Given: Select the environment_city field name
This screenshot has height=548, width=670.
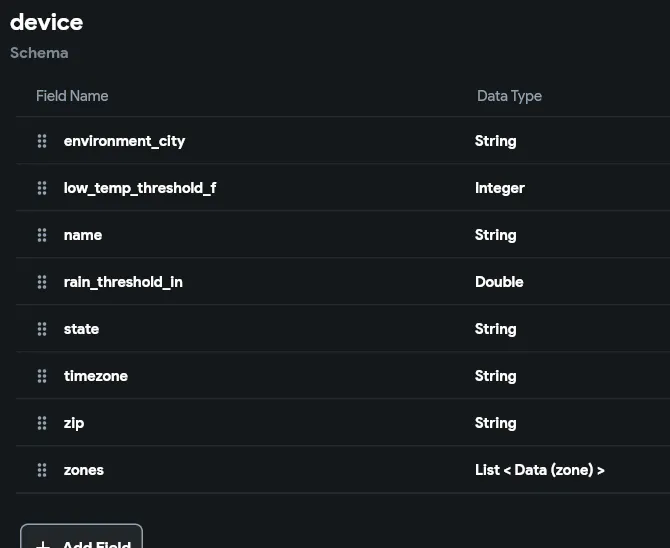Looking at the screenshot, I should tap(124, 141).
